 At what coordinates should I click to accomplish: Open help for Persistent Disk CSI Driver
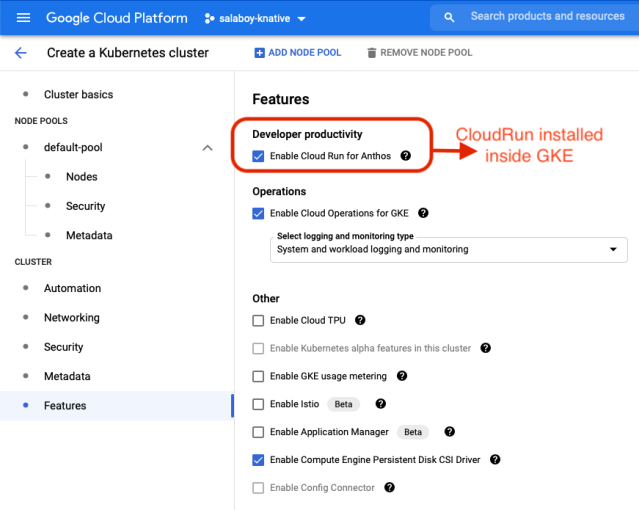[x=495, y=459]
